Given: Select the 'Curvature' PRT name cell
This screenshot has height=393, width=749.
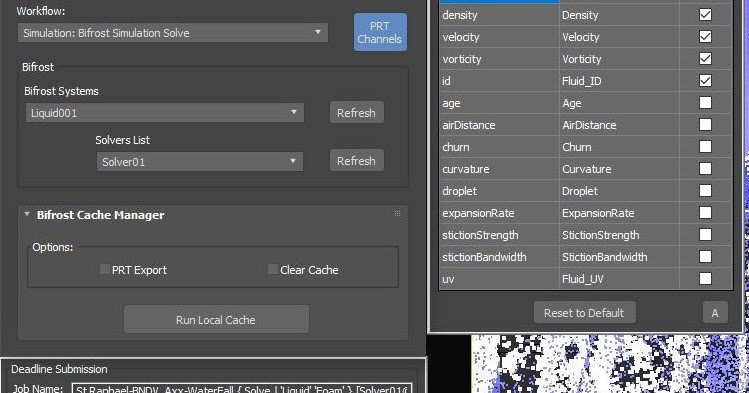Looking at the screenshot, I should coord(619,169).
